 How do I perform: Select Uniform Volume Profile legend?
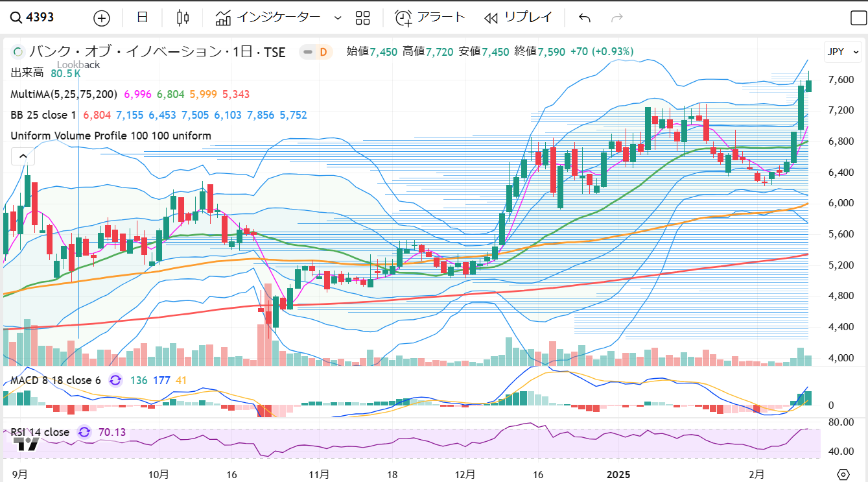point(111,136)
